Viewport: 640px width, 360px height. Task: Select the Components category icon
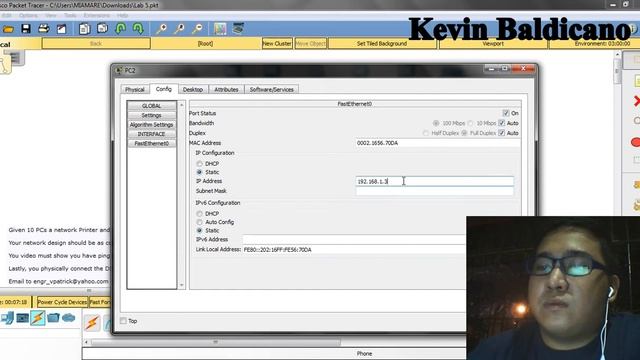tap(22, 318)
